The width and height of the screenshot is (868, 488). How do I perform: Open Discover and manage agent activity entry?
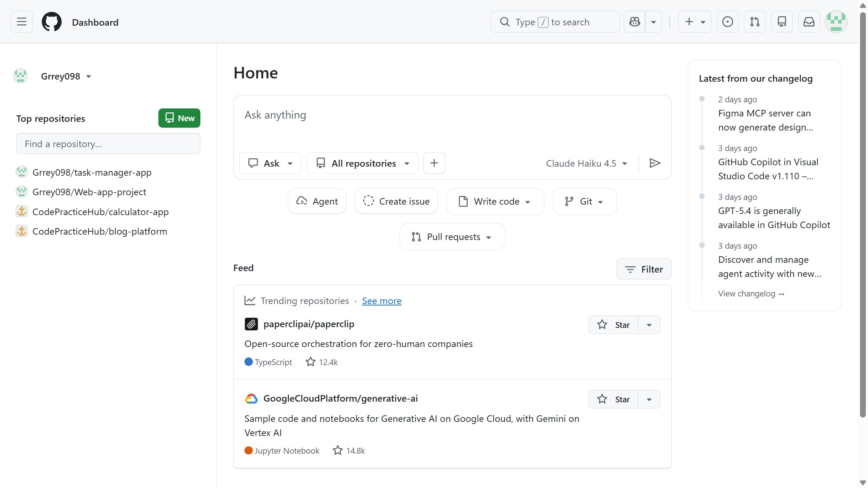click(x=770, y=267)
